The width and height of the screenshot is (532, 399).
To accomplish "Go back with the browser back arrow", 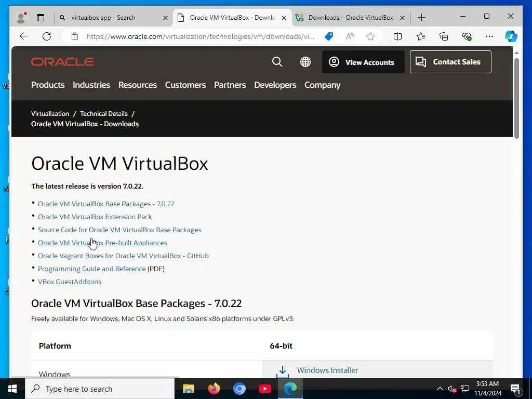I will (x=24, y=36).
